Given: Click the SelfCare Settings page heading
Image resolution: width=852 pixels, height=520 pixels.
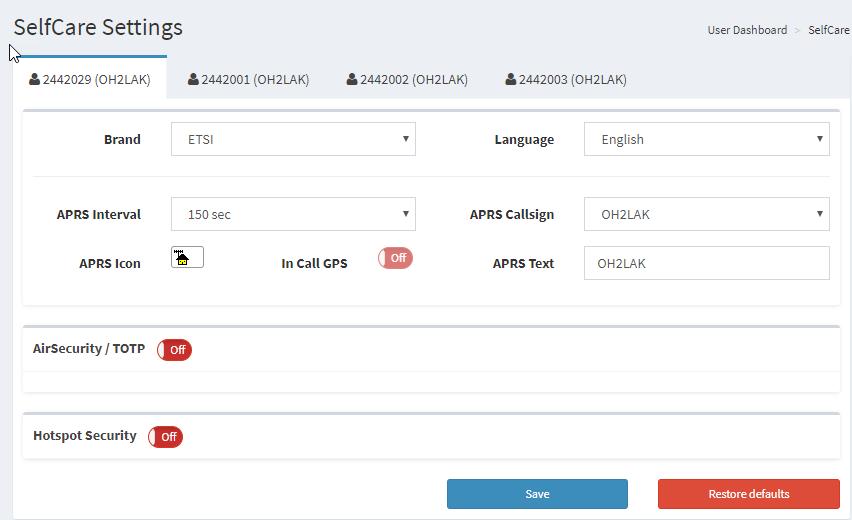Looking at the screenshot, I should 98,27.
